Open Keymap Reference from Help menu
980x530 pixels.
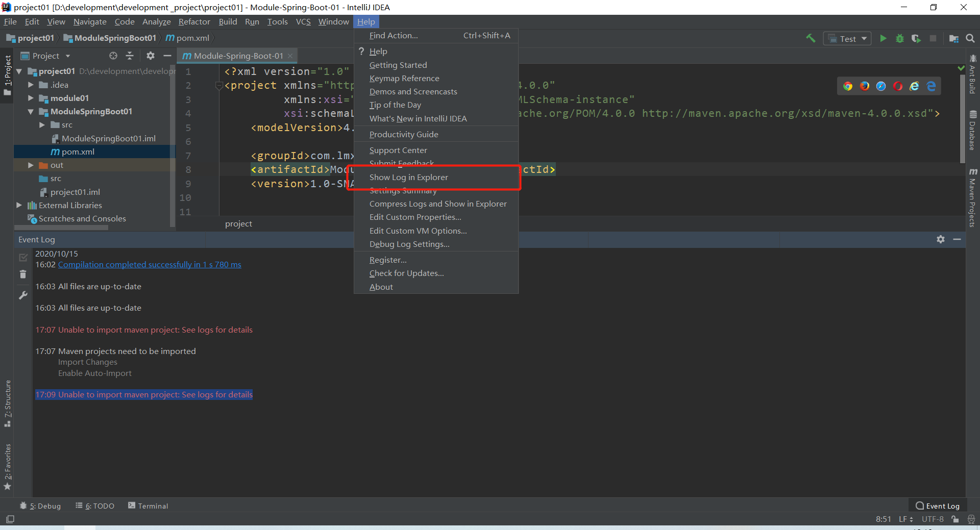(x=436, y=78)
